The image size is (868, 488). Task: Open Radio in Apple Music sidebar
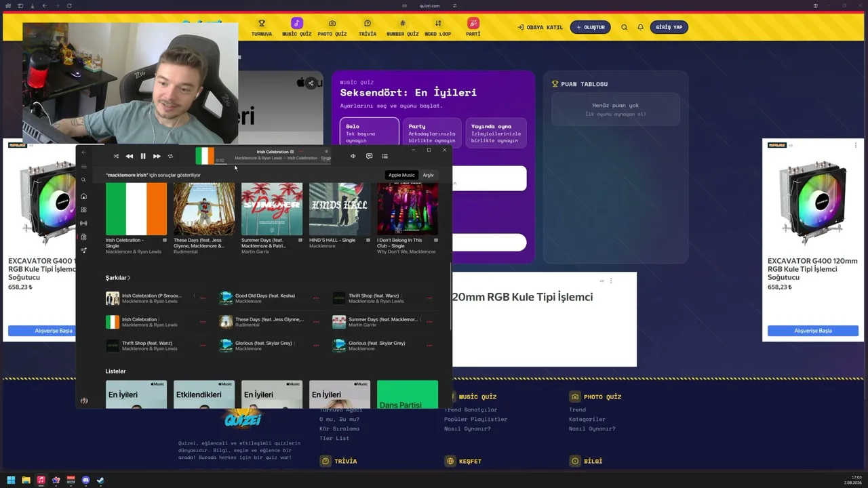tap(84, 223)
